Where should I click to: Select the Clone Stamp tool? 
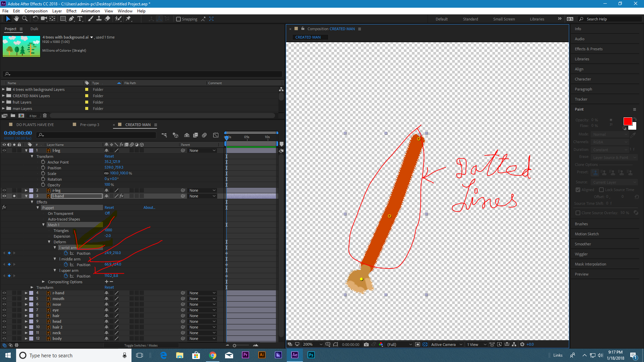[99, 19]
